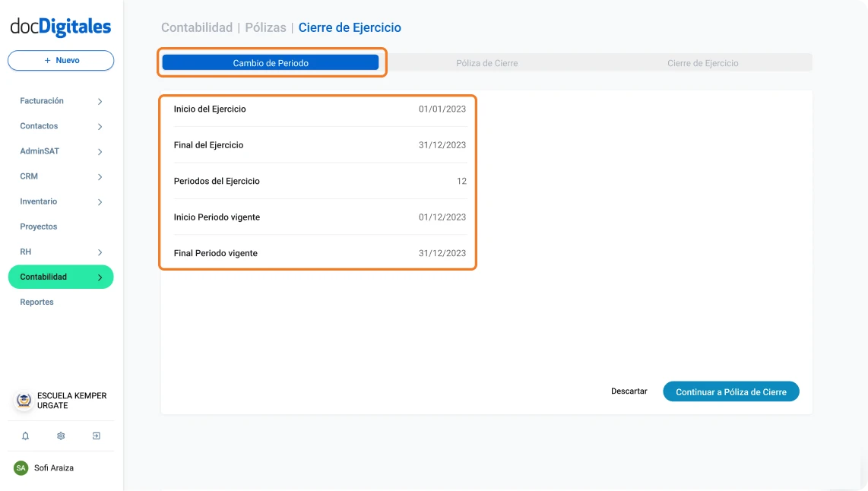Click the + Nuevo button
Image resolution: width=868 pixels, height=491 pixels.
pos(60,60)
